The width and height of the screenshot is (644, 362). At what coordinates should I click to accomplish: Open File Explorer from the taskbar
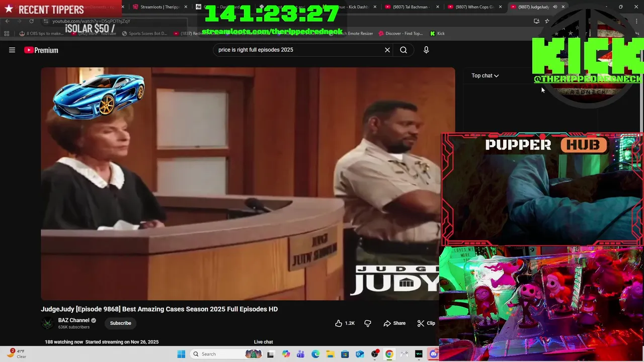(x=330, y=354)
